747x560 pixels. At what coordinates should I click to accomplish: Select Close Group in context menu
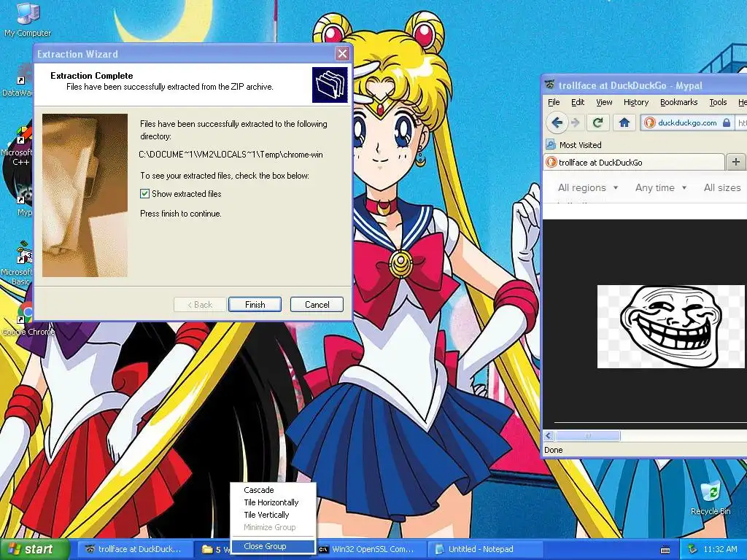click(x=273, y=546)
